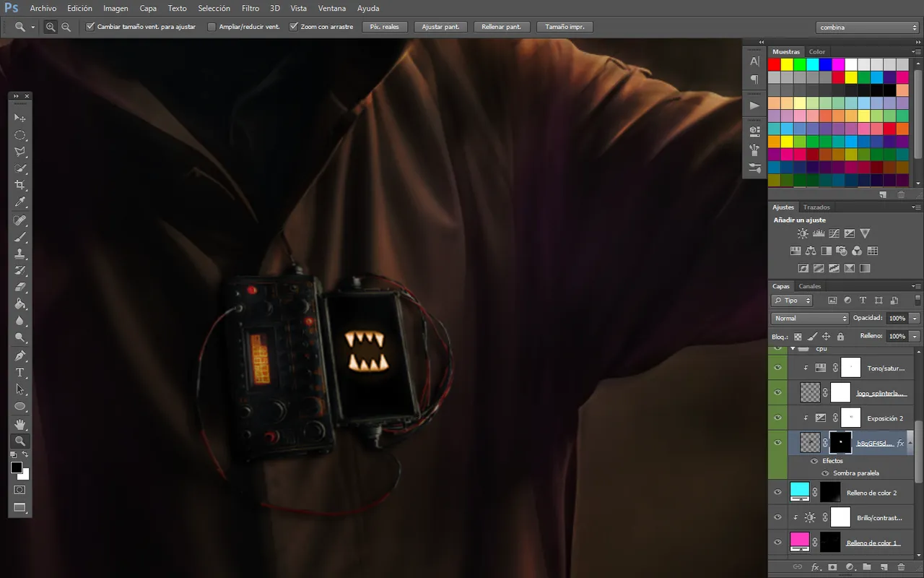
Task: Click the black foreground color swatch
Action: click(x=17, y=468)
